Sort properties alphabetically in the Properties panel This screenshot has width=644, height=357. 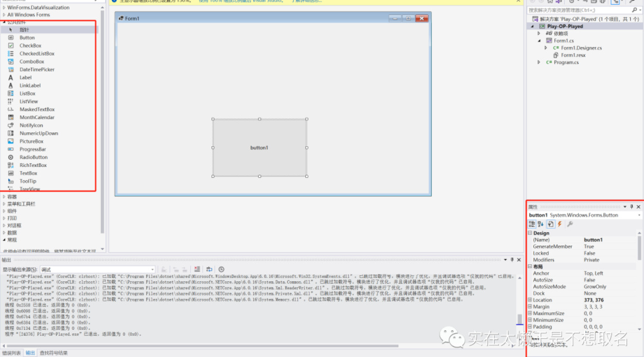541,224
